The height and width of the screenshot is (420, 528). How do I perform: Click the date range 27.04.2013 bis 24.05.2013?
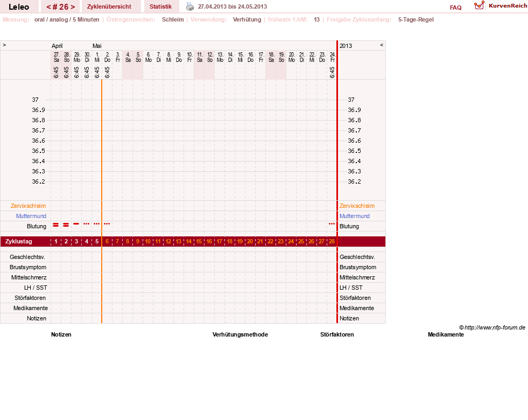[x=233, y=6]
